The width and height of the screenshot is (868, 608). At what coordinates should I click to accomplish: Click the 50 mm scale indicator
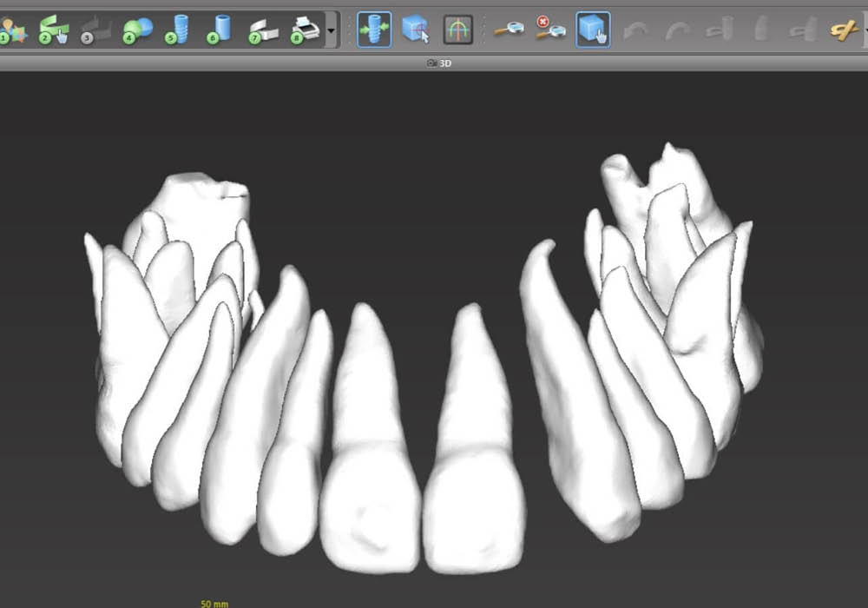tap(213, 602)
